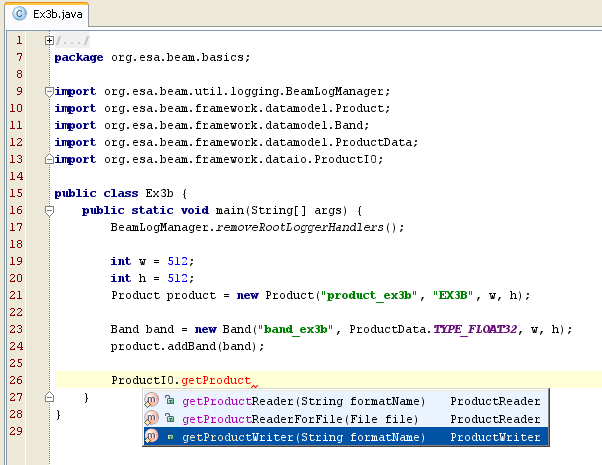602x465 pixels.
Task: Click line number 9 in the gutter
Action: coord(19,91)
